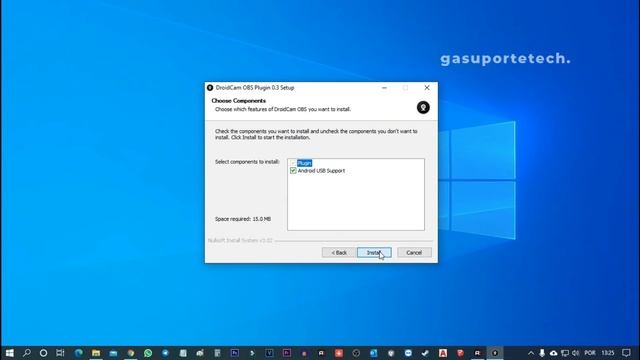Click the 'Choose Components' heading
The height and width of the screenshot is (360, 640).
(x=238, y=100)
